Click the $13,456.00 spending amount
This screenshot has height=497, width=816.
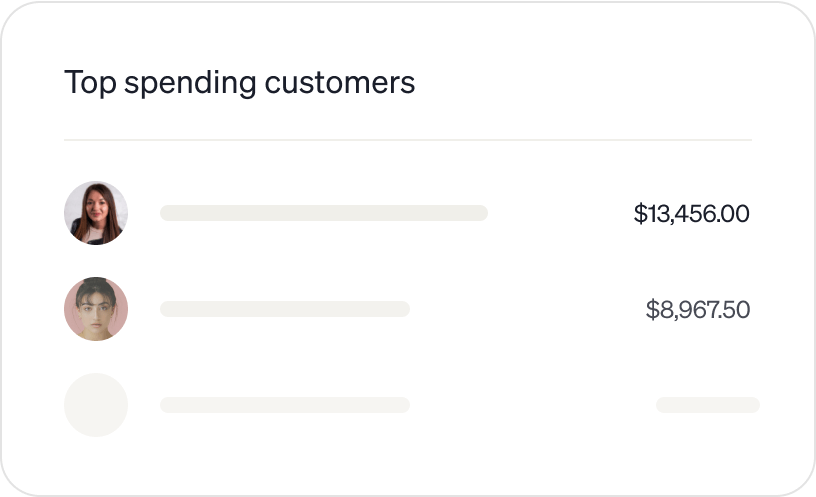pyautogui.click(x=691, y=213)
